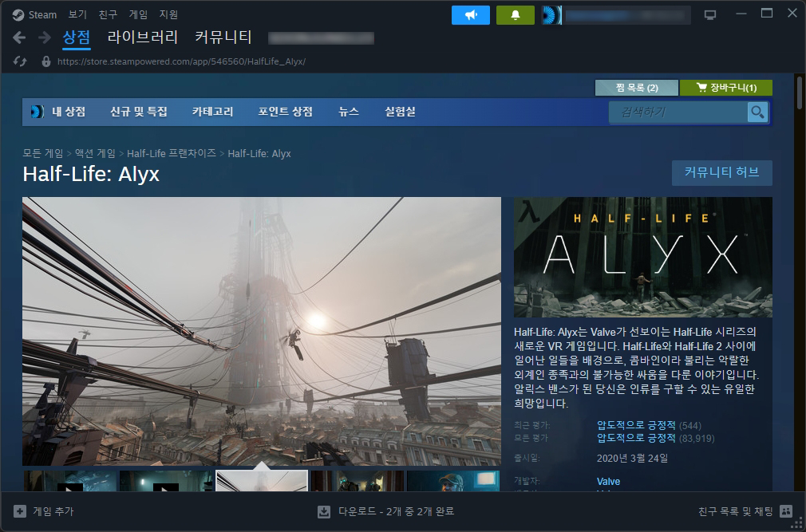Click the 2020년 3월 24일 release date
Screen dimensions: 806x532
coord(632,458)
